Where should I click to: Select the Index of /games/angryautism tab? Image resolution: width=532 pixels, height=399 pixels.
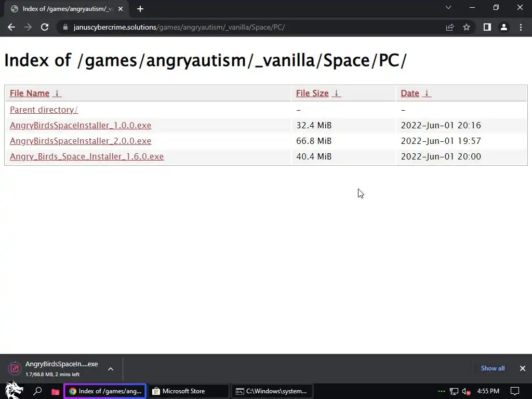pyautogui.click(x=66, y=9)
